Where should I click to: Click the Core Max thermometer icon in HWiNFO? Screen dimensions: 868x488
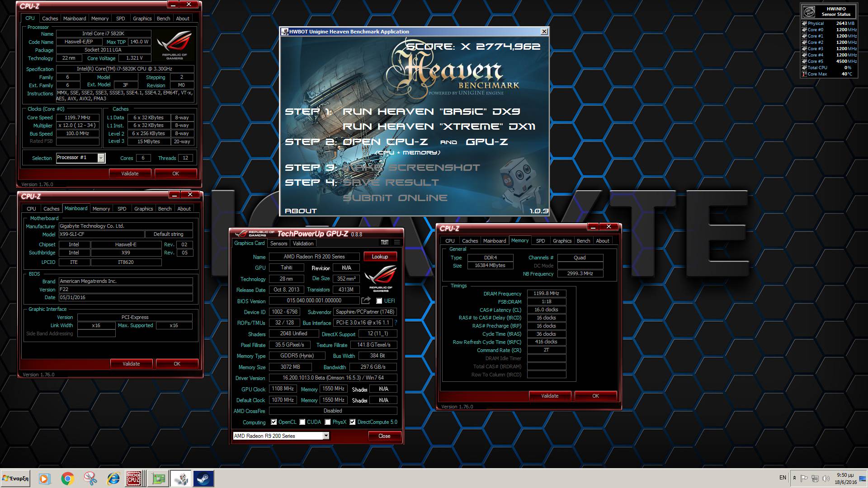click(x=804, y=74)
